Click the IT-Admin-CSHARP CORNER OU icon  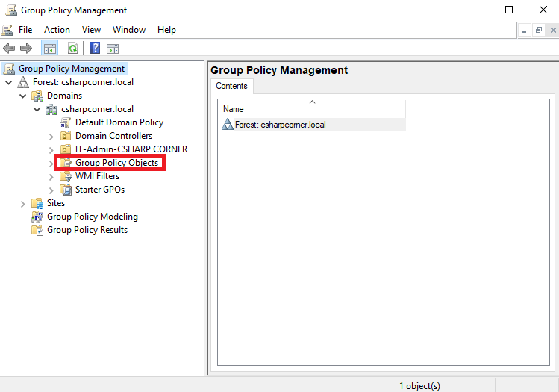(66, 149)
